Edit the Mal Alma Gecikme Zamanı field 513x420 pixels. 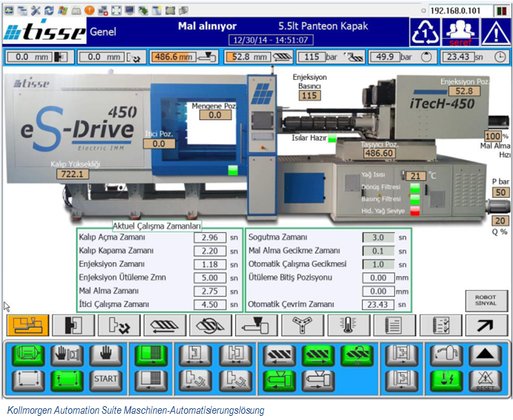point(379,251)
